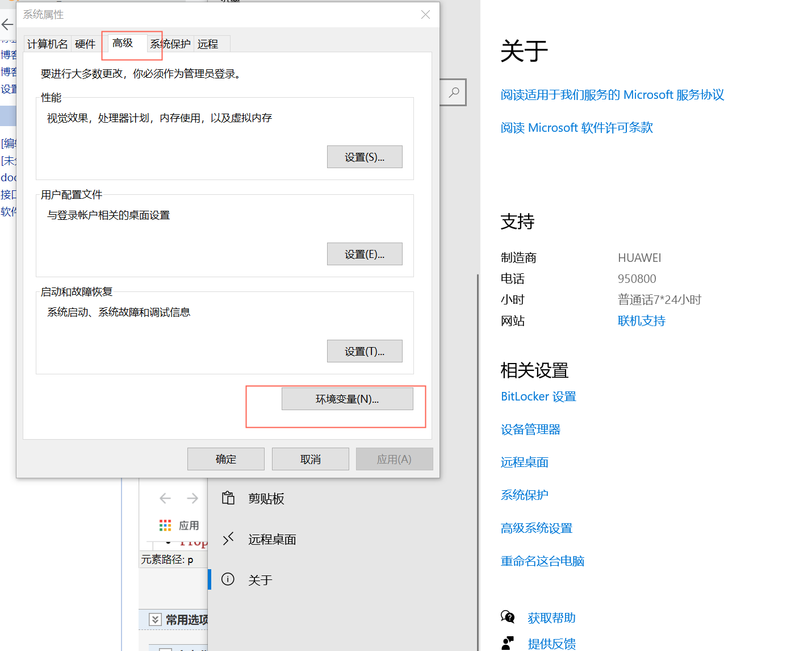Image resolution: width=812 pixels, height=651 pixels.
Task: Close the 系统属性 dialog
Action: tap(425, 15)
